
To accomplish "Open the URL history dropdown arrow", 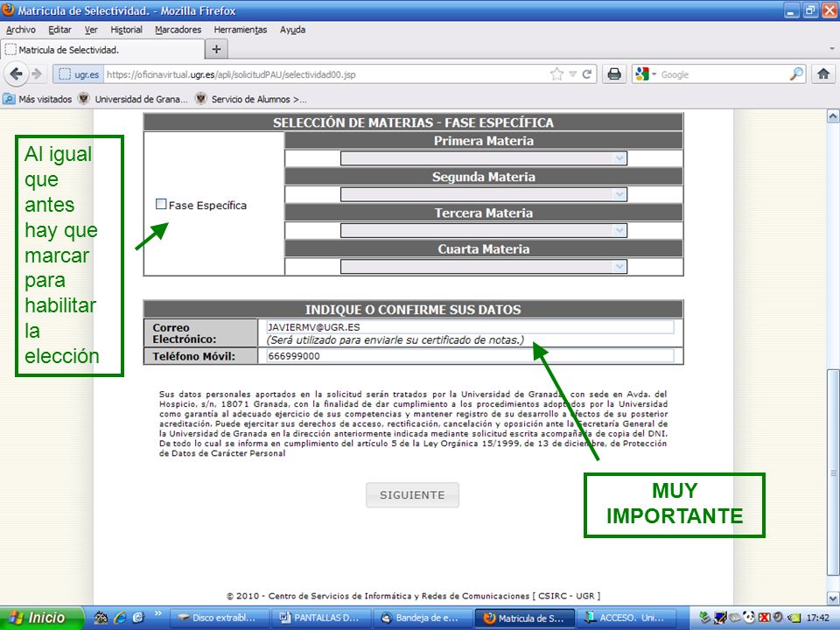I will pyautogui.click(x=572, y=73).
